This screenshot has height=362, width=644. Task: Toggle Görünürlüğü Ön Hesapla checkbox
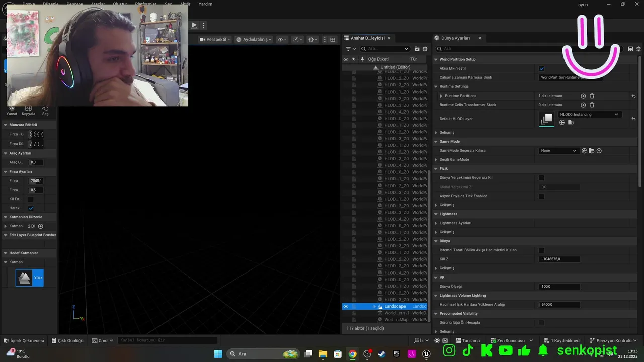pos(542,323)
